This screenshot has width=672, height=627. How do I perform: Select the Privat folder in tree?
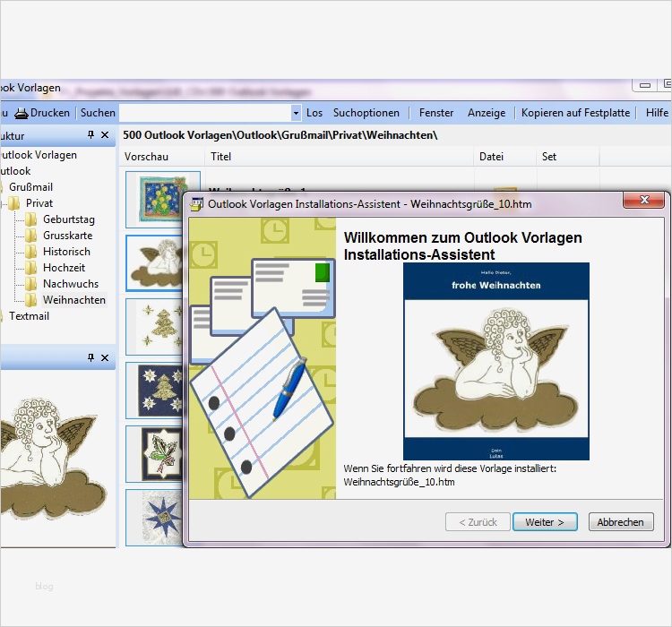(x=39, y=202)
